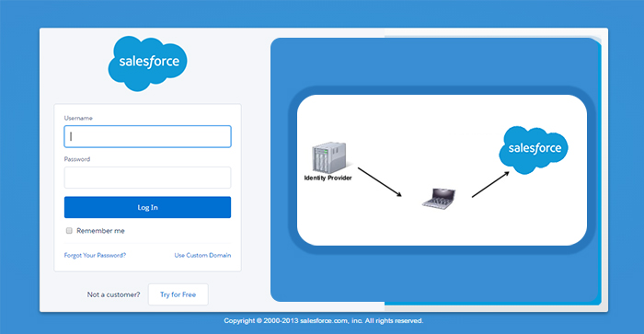Click into the Password field
Screen dimensions: 644x334
pyautogui.click(x=147, y=178)
